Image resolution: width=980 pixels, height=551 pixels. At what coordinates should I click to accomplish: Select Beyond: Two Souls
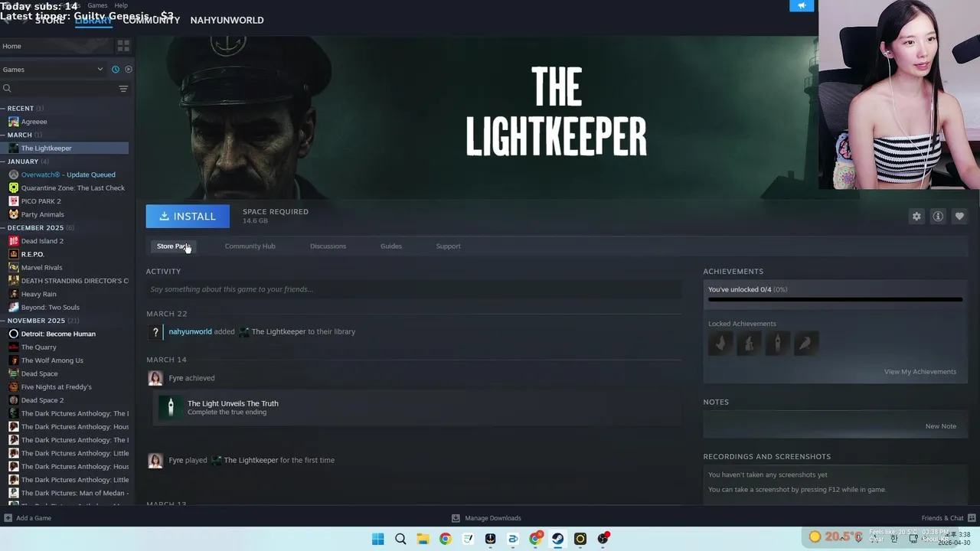click(x=50, y=307)
